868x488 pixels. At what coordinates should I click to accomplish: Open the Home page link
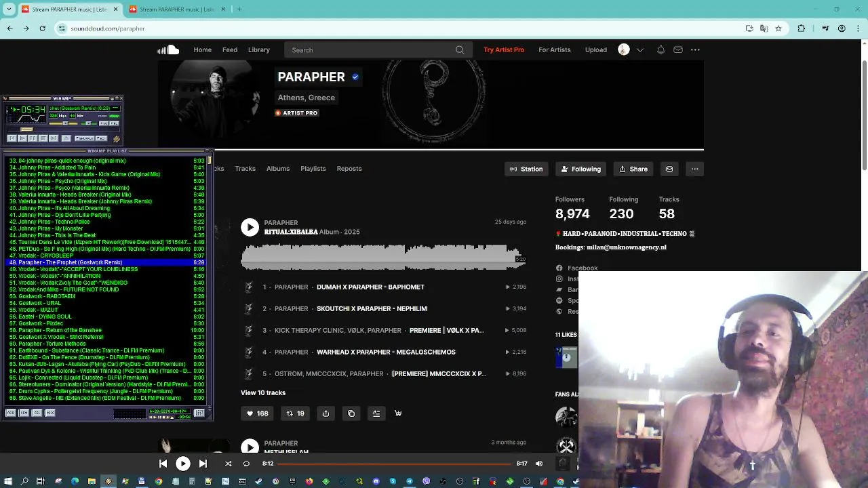[202, 49]
